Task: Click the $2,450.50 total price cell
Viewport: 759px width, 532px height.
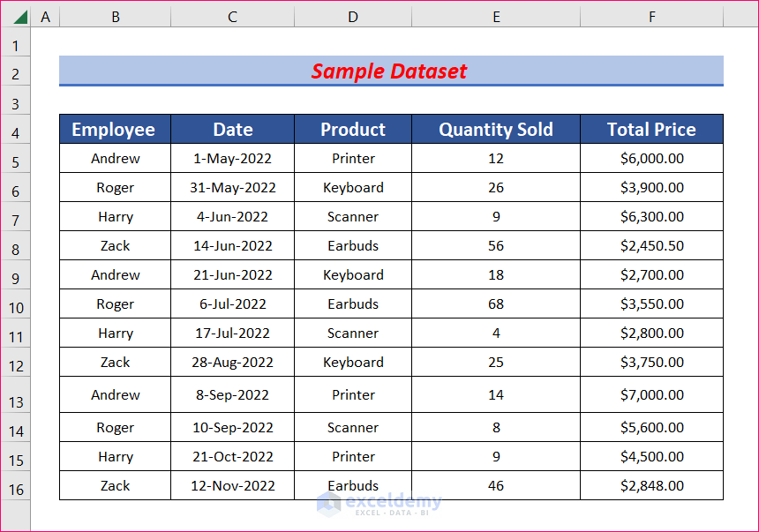Action: [x=652, y=245]
